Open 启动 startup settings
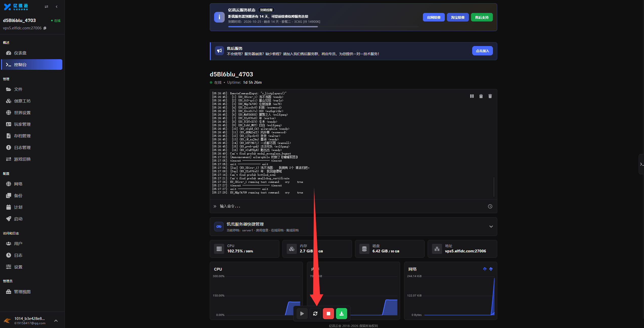 pos(32,219)
